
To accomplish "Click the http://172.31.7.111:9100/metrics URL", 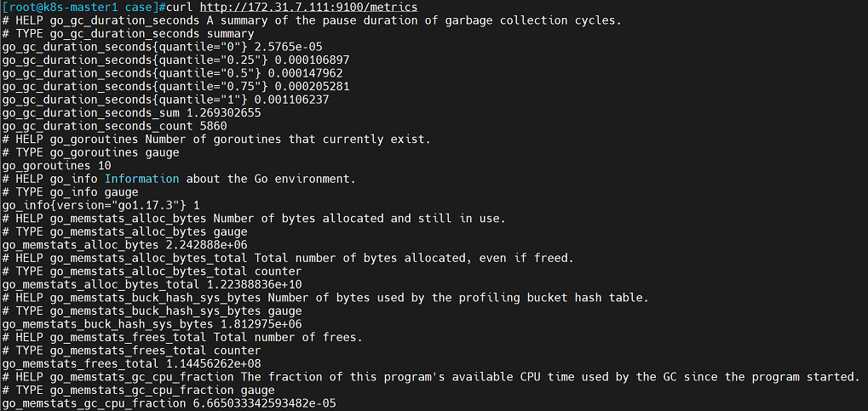I will pos(308,7).
